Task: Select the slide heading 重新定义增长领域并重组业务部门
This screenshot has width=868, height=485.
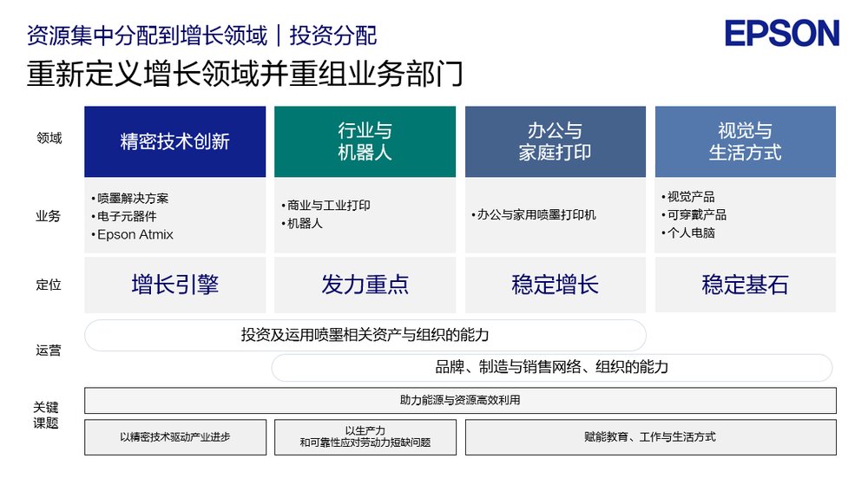Action: pyautogui.click(x=245, y=75)
